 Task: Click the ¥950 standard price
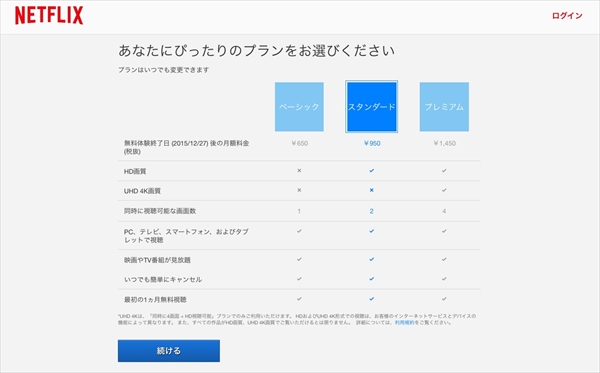(x=372, y=143)
